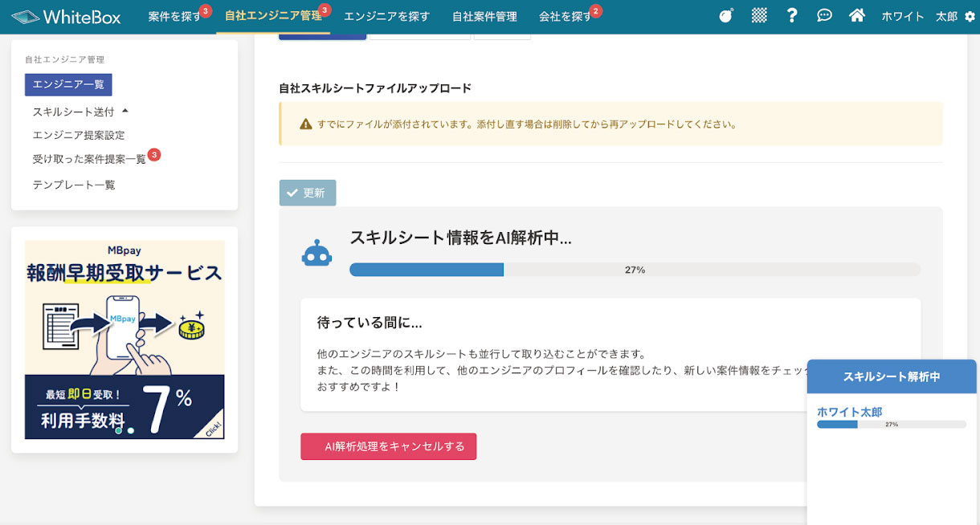980x525 pixels.
Task: Click user name ホワイト 太郎 in header
Action: tap(919, 16)
